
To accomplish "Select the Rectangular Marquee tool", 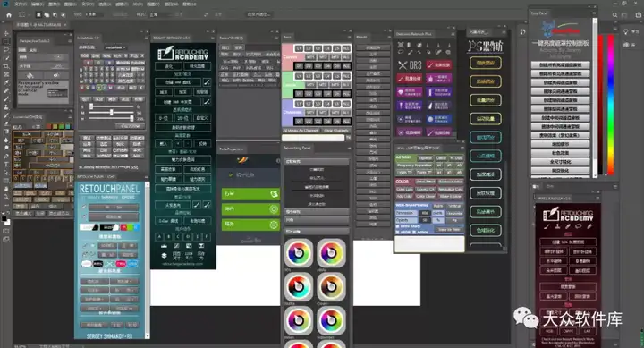I will tap(5, 42).
